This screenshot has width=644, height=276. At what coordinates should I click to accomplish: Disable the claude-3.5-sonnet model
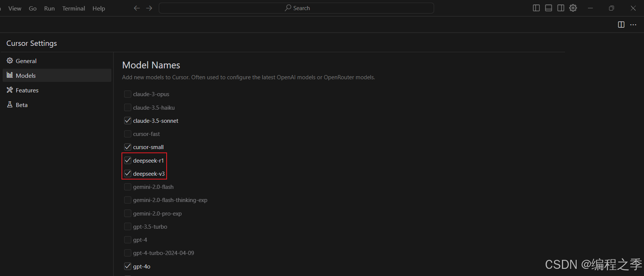[x=128, y=121]
